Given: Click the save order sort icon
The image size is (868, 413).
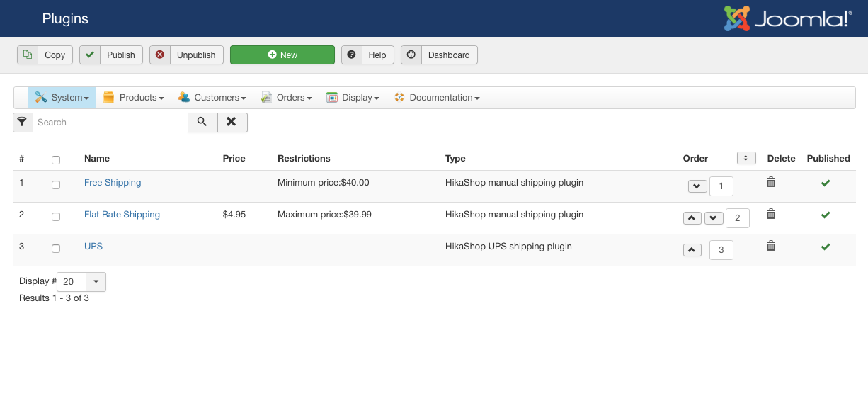Looking at the screenshot, I should [746, 158].
